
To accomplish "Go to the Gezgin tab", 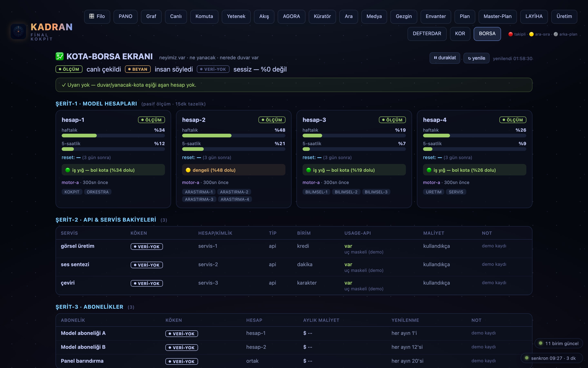I will click(x=404, y=17).
